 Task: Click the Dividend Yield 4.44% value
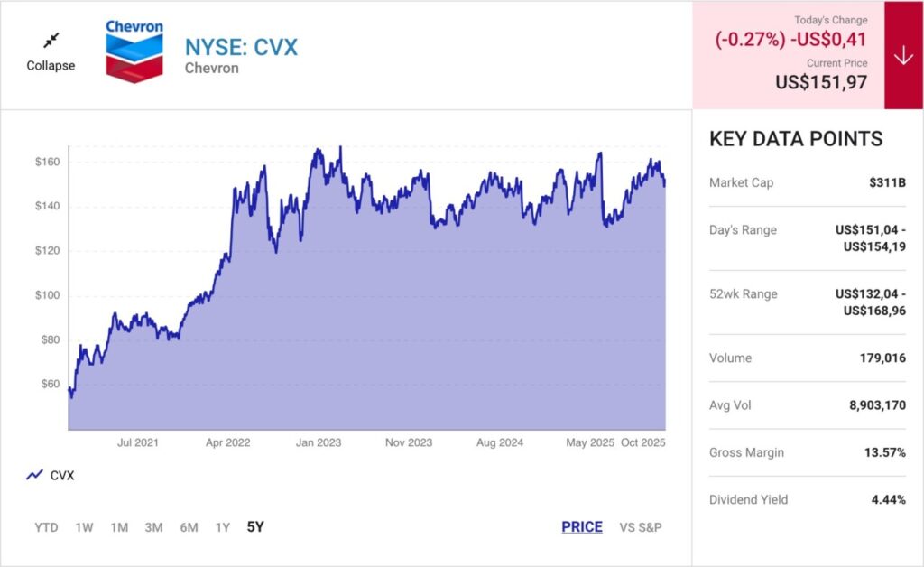pos(888,499)
